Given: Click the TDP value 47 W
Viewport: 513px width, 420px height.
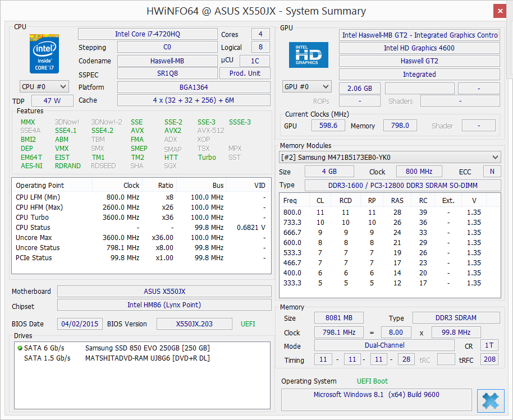Looking at the screenshot, I should click(52, 101).
